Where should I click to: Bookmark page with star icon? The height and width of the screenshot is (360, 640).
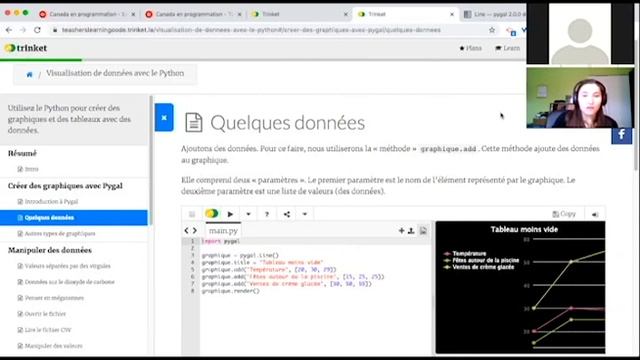point(492,30)
